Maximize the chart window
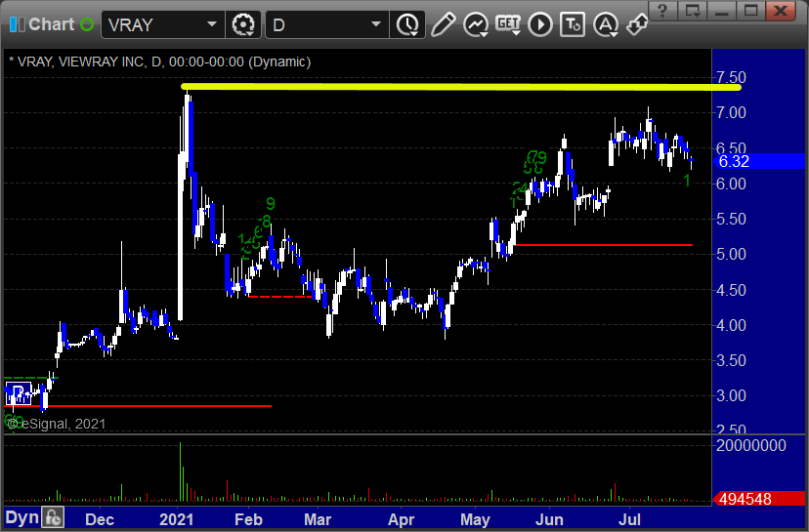 (x=750, y=11)
